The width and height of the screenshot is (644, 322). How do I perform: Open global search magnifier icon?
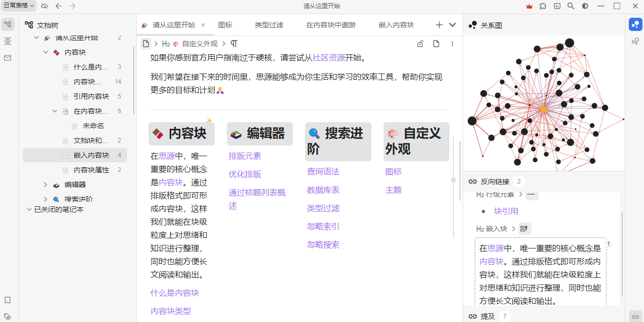(x=571, y=6)
